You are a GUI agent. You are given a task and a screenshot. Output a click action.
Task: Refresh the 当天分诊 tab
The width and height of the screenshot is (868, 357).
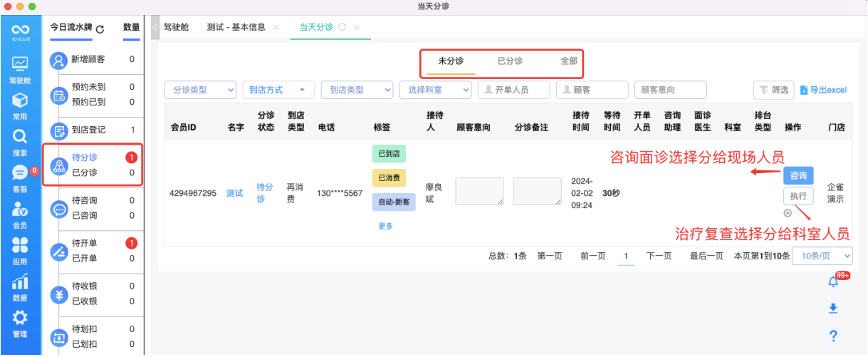pos(343,27)
